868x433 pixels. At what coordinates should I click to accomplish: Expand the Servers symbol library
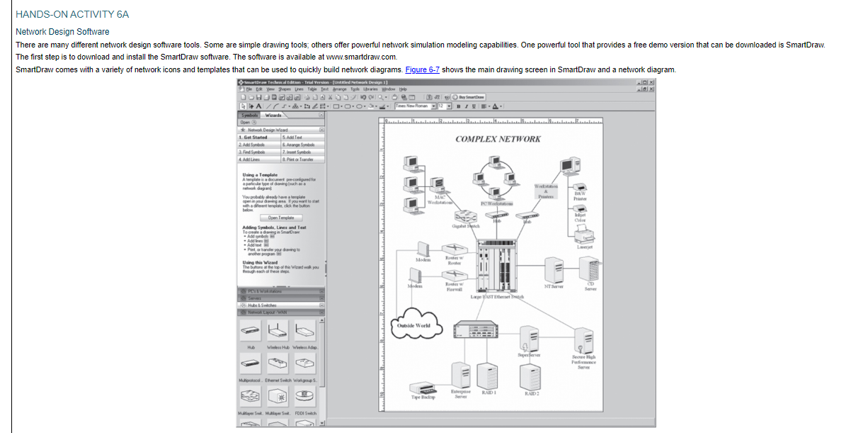[281, 298]
